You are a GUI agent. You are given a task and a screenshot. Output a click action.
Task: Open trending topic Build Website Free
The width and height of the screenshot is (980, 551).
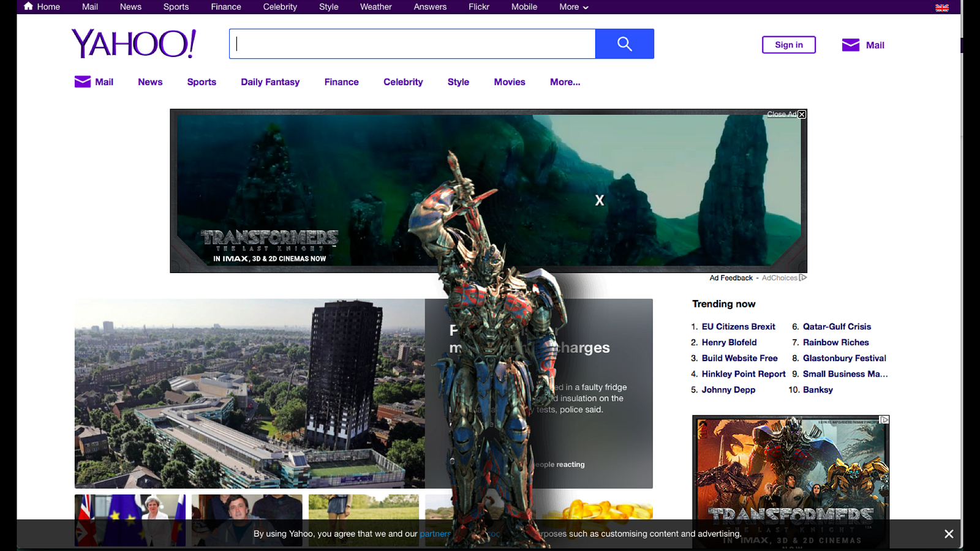[740, 359]
